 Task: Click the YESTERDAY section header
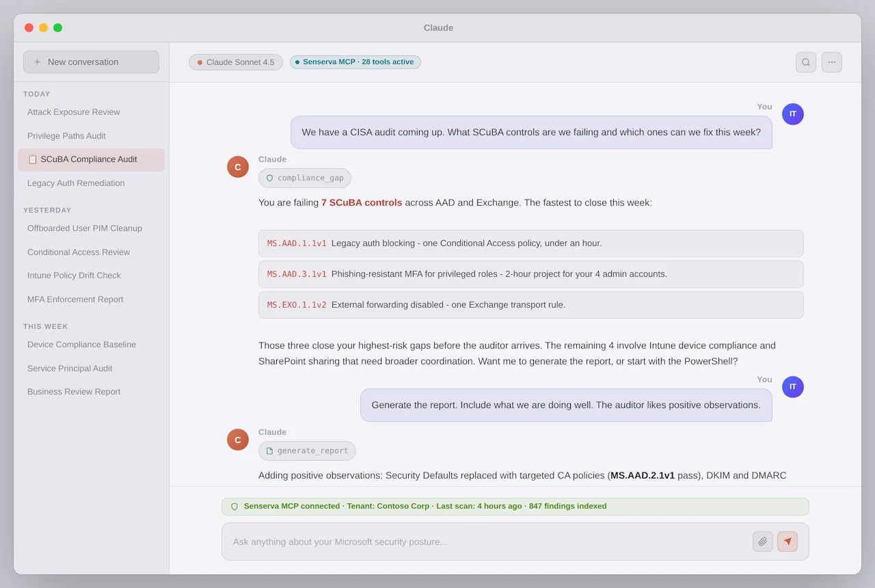point(47,211)
